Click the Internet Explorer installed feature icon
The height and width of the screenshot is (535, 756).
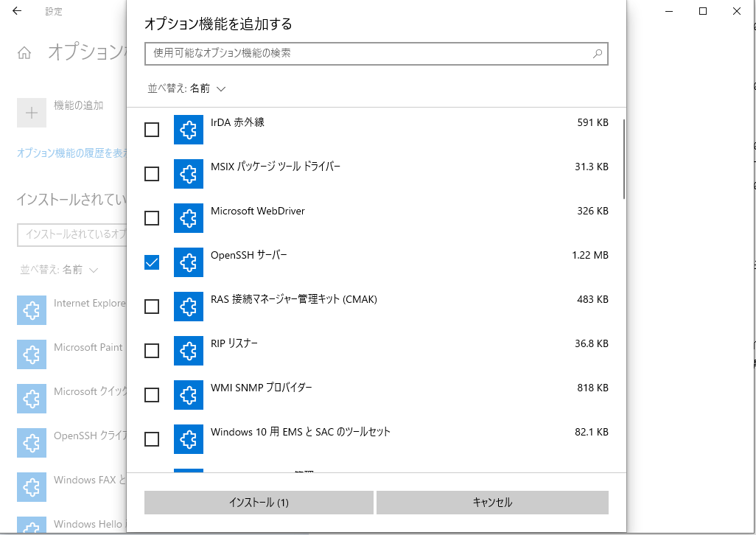pos(32,310)
